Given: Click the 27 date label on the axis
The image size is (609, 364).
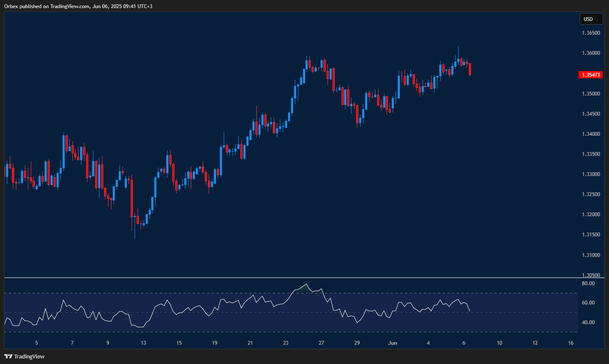Looking at the screenshot, I should (321, 343).
